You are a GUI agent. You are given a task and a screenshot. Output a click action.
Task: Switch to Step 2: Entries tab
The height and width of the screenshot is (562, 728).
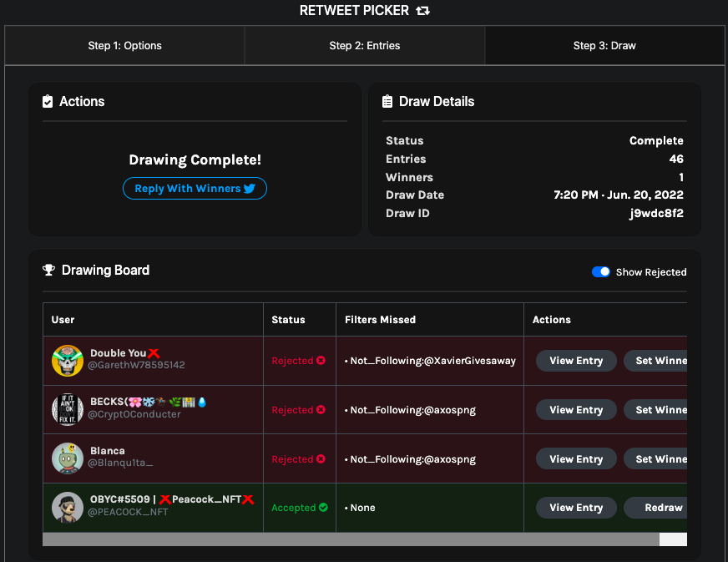tap(365, 46)
